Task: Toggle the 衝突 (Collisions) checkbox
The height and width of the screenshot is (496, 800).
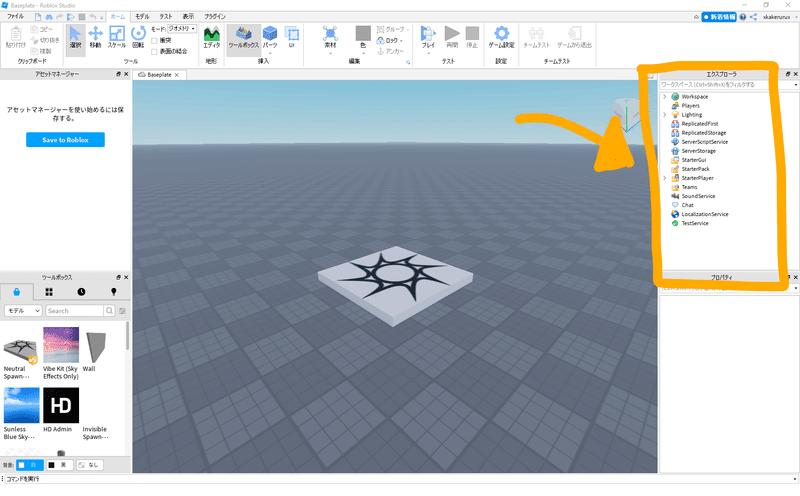Action: pyautogui.click(x=154, y=40)
